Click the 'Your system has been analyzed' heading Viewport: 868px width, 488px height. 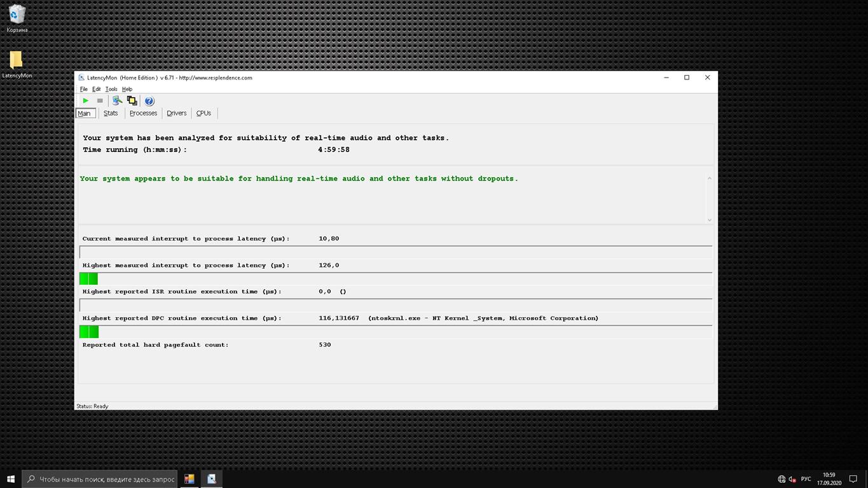click(x=266, y=138)
